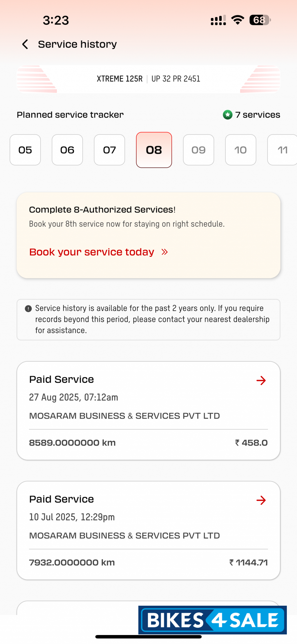Tap the Bikes4Sale logo banner
The image size is (297, 644).
coord(213,620)
